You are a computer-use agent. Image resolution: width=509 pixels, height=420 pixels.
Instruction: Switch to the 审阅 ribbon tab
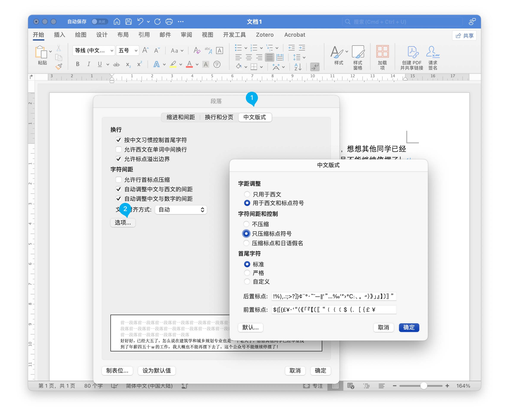pyautogui.click(x=186, y=35)
